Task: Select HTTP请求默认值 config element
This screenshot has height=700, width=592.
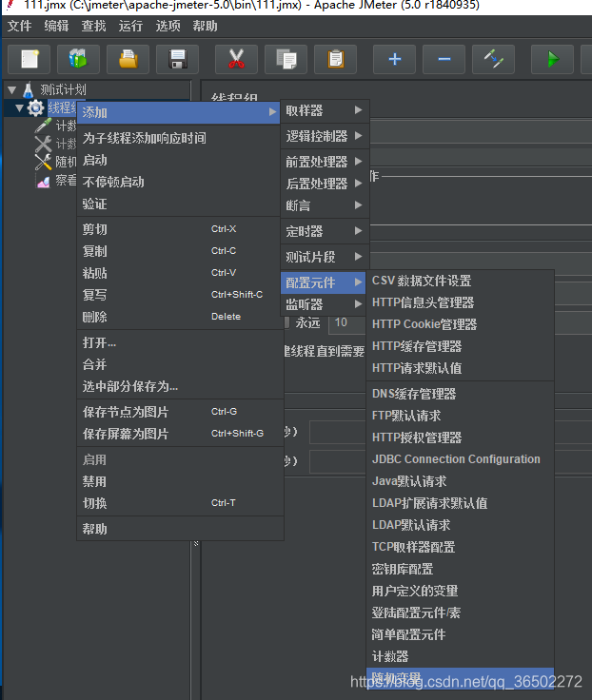Action: pos(461,368)
